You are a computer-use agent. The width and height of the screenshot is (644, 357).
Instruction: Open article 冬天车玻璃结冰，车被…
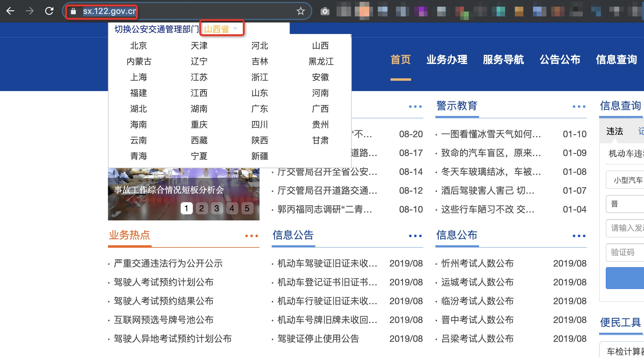[491, 172]
